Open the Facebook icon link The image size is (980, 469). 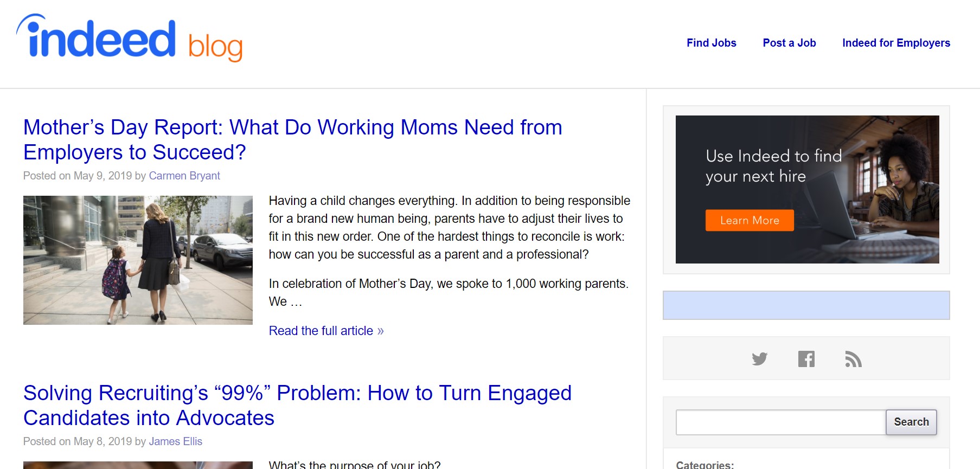pos(806,359)
